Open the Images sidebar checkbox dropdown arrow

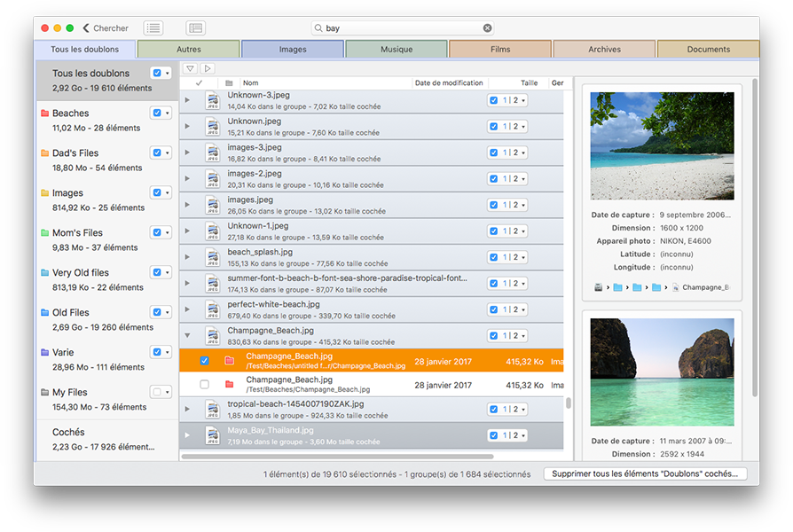point(168,192)
